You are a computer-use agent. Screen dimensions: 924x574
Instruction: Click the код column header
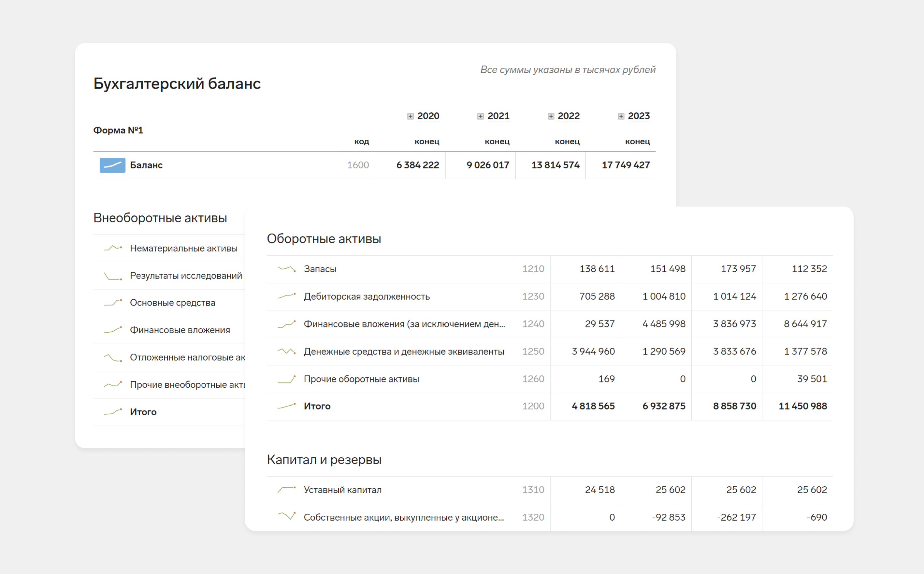coord(361,142)
